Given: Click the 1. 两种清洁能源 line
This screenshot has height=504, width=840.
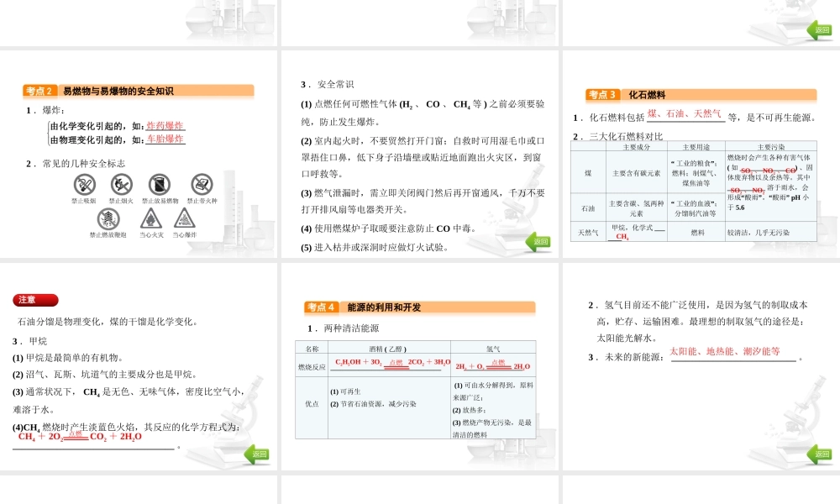Looking at the screenshot, I should (x=343, y=328).
